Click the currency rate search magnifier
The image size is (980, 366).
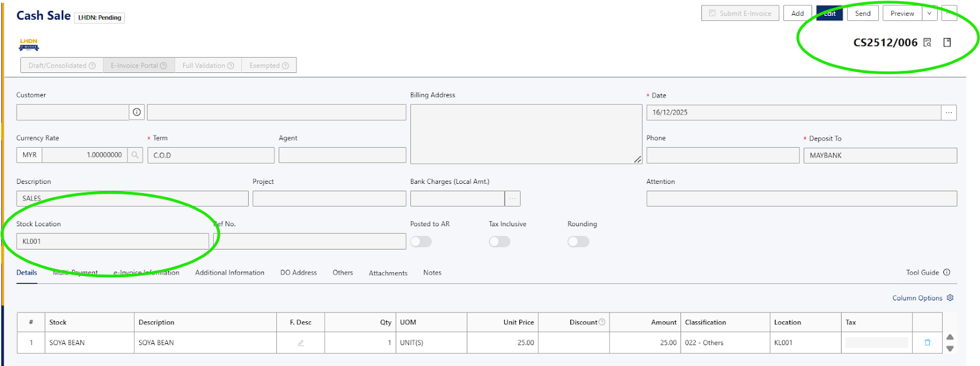135,155
